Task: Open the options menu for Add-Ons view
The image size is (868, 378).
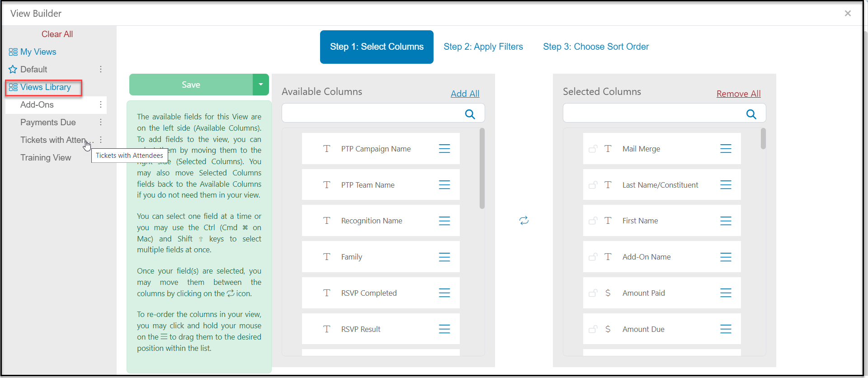Action: click(101, 104)
